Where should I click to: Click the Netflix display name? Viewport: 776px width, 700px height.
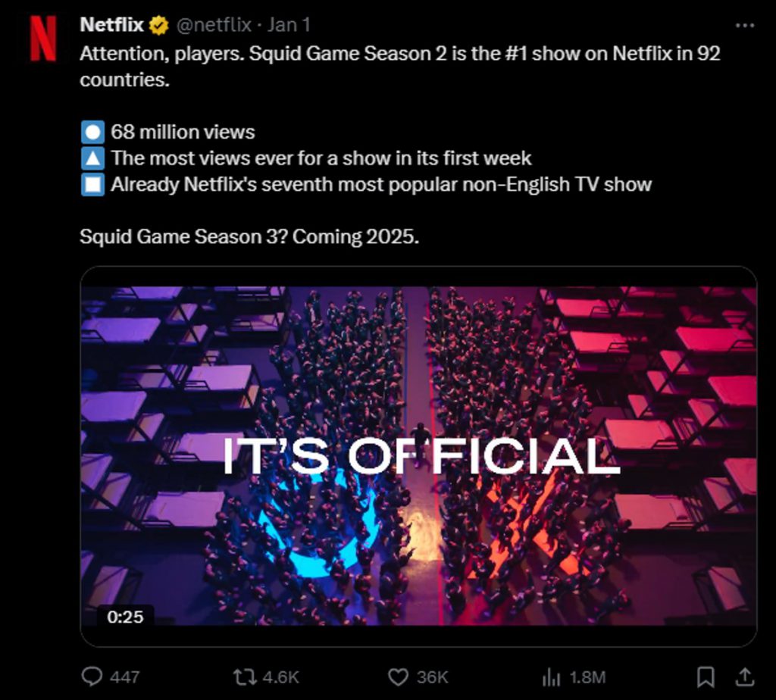coord(111,25)
